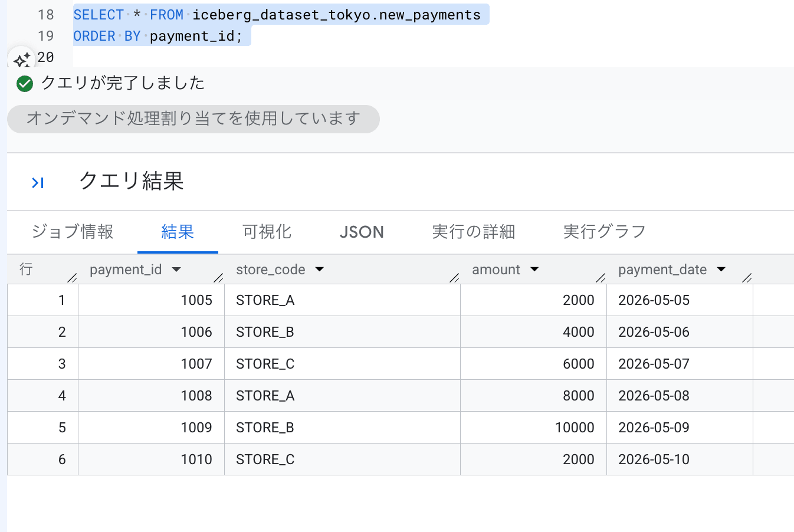This screenshot has height=532, width=794.
Task: Click the resize handle of the 行 column
Action: coord(72,277)
